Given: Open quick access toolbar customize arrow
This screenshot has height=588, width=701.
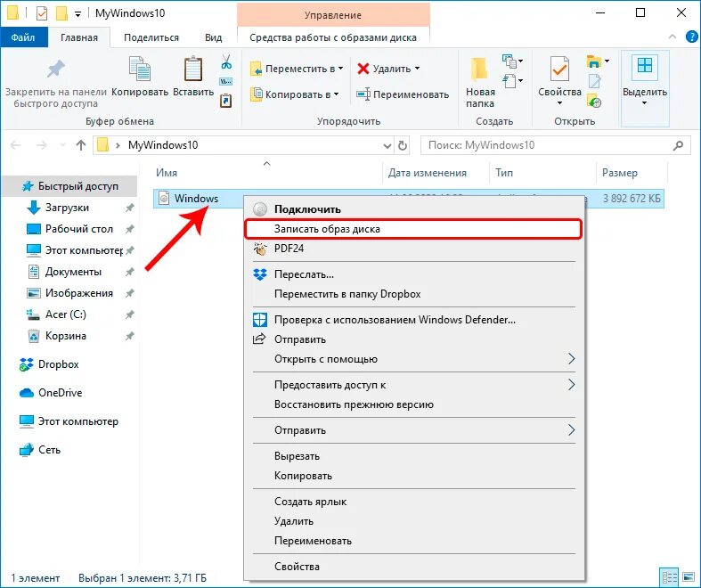Looking at the screenshot, I should [x=77, y=14].
